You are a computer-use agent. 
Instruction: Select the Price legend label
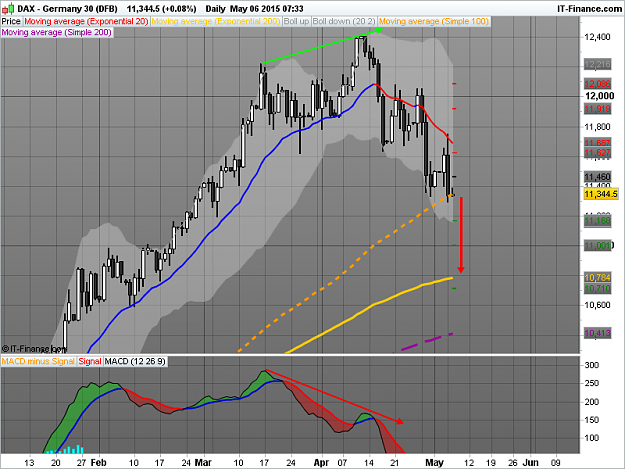[11, 22]
